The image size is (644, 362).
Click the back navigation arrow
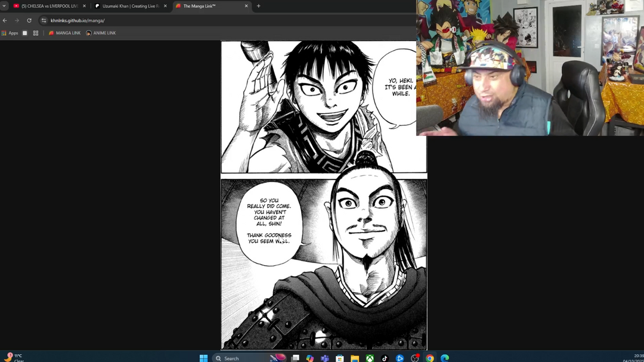pyautogui.click(x=6, y=20)
